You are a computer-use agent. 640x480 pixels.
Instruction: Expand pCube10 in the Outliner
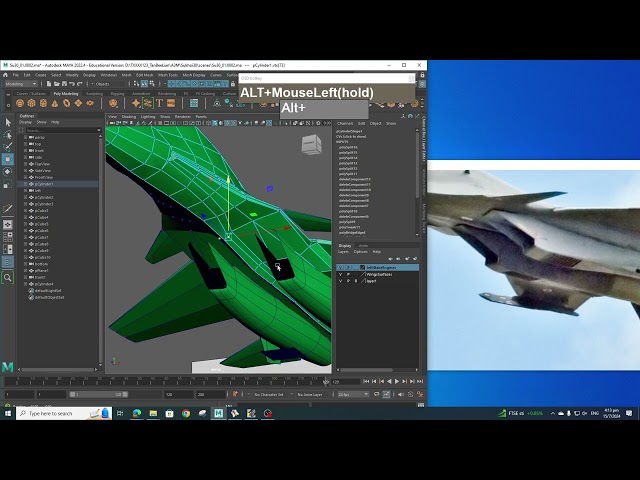coord(26,257)
